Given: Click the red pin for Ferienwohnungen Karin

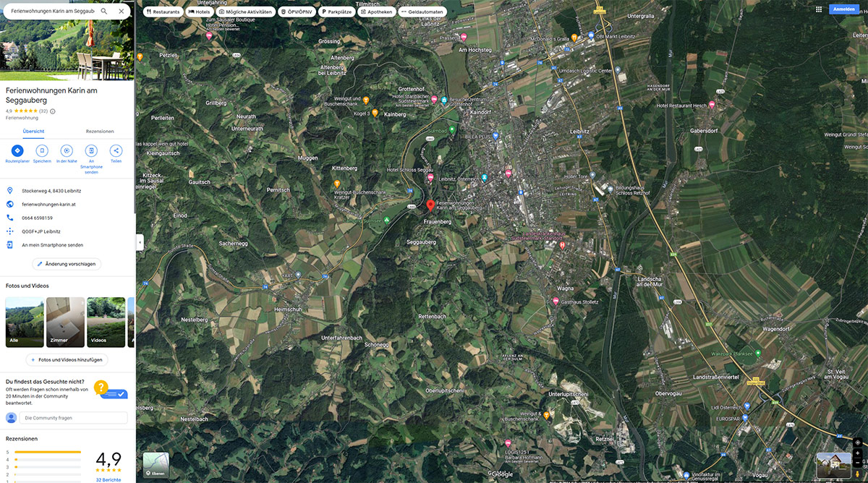Looking at the screenshot, I should (x=430, y=205).
